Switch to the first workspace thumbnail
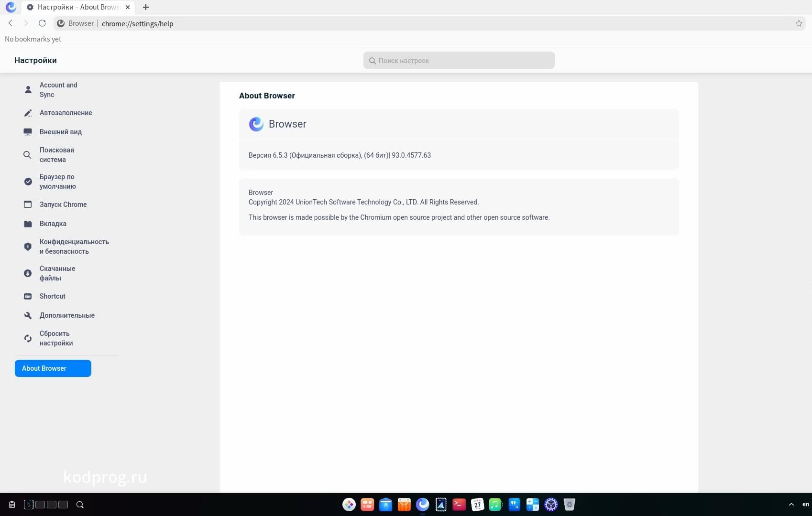 click(29, 505)
